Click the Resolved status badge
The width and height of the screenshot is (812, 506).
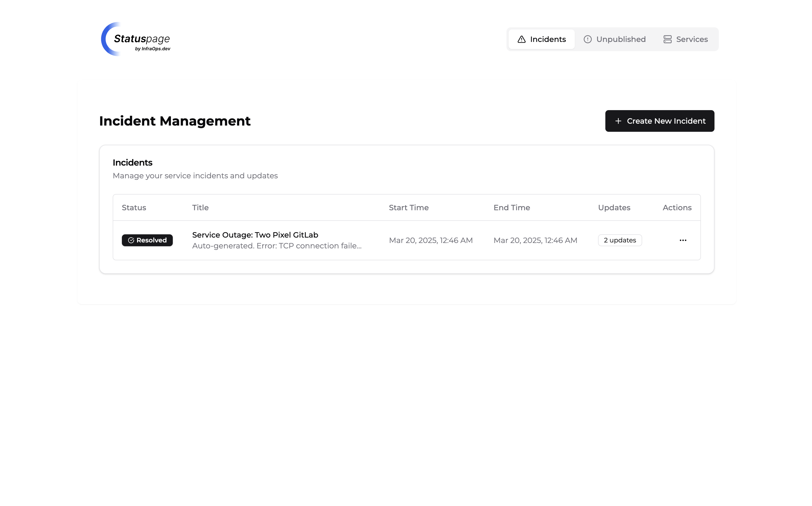147,240
